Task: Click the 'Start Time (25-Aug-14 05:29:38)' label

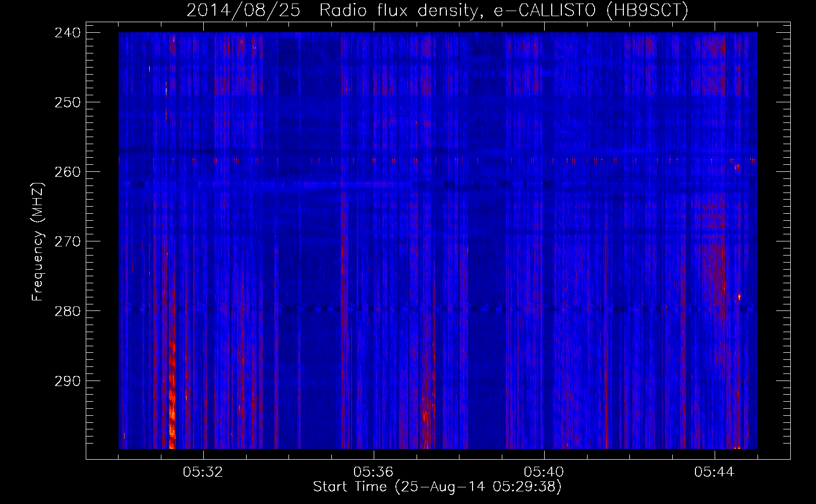Action: coord(437,487)
